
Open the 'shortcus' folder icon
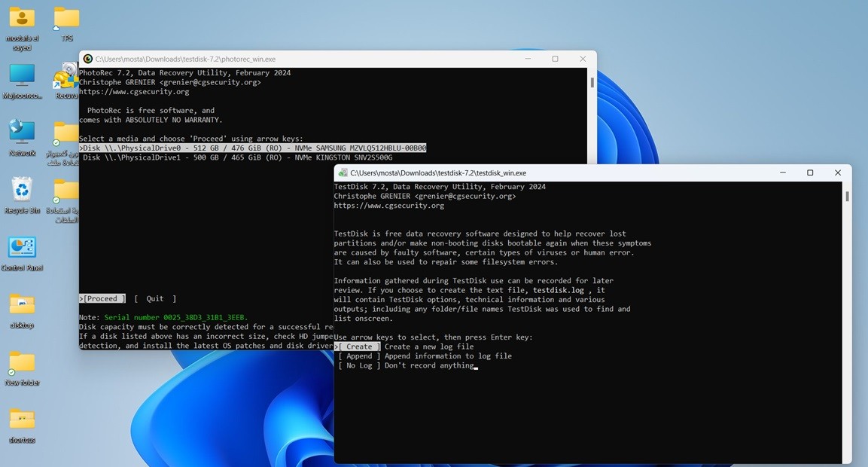pyautogui.click(x=22, y=420)
